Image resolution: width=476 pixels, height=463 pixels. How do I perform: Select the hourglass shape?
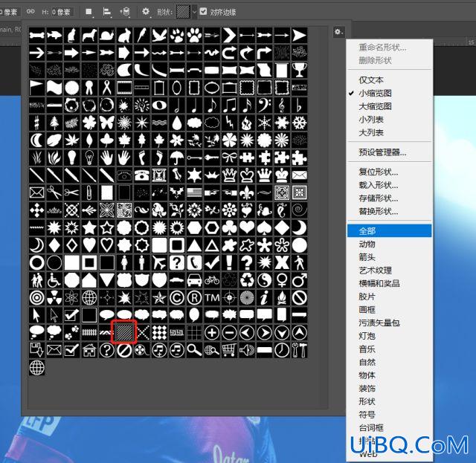tap(159, 175)
